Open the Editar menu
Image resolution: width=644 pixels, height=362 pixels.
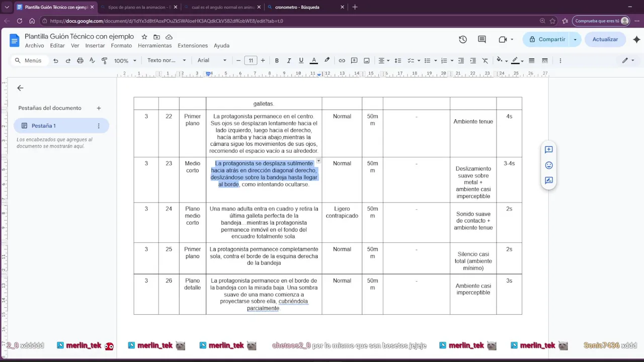[57, 46]
